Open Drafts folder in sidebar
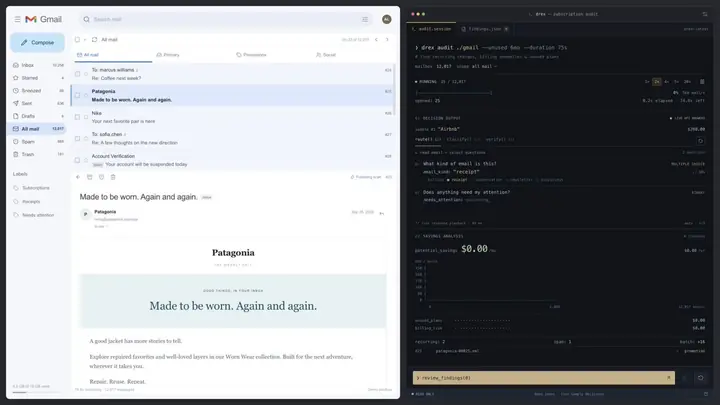The width and height of the screenshot is (720, 405). click(38, 116)
